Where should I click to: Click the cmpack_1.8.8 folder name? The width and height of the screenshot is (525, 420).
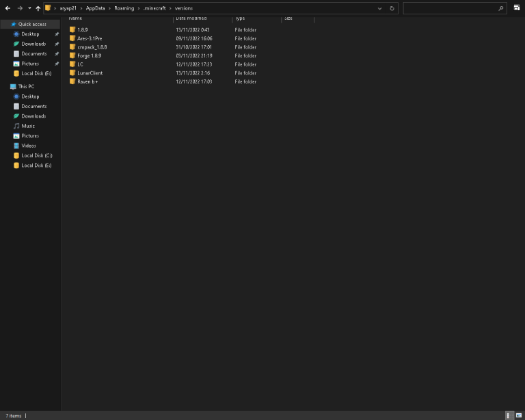pos(92,47)
